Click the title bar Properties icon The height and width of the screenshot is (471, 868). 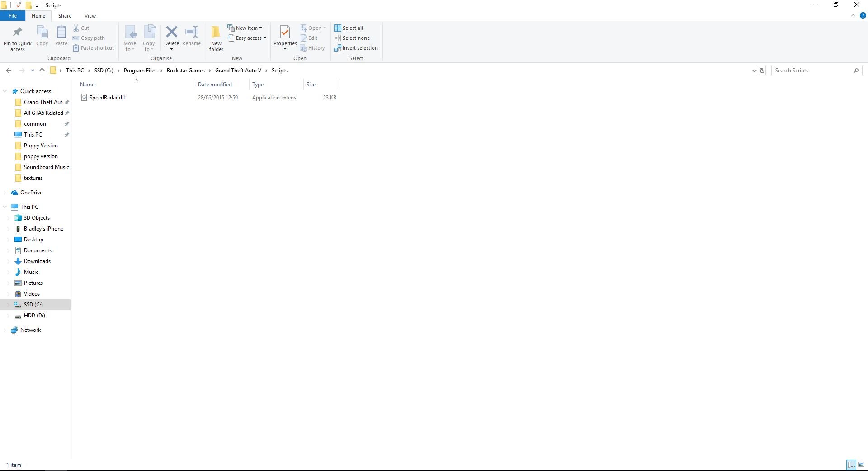tap(19, 5)
